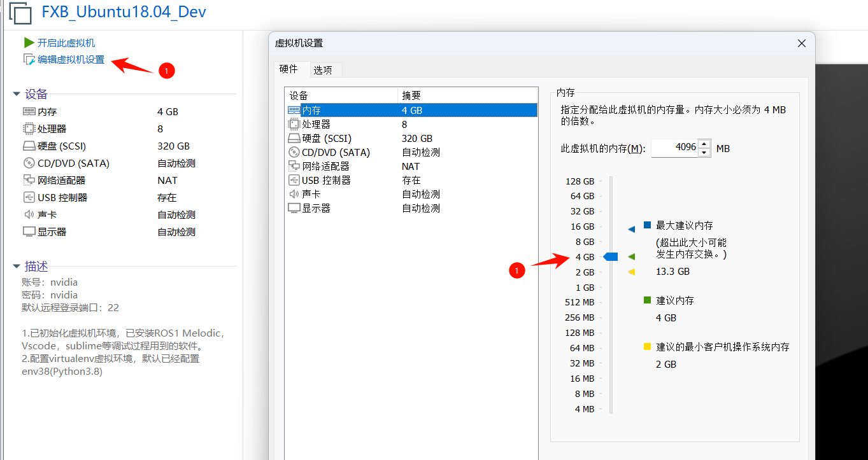Click the green play icon to start the VM
The image size is (868, 460).
pos(29,43)
